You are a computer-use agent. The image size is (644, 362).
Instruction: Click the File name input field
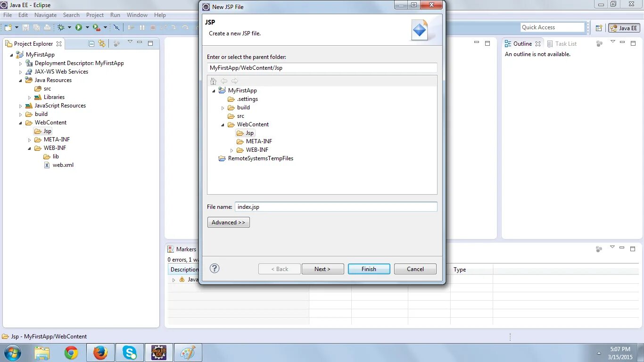(x=336, y=206)
